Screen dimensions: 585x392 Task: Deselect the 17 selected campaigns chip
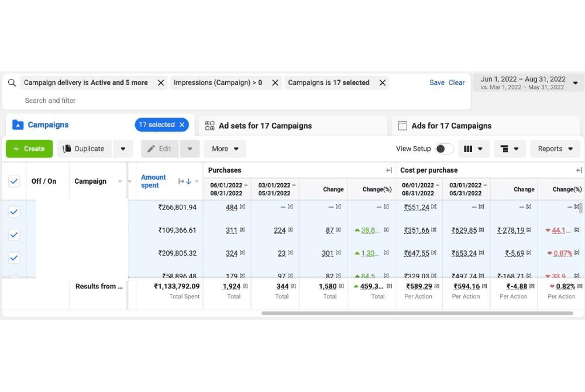tap(182, 125)
